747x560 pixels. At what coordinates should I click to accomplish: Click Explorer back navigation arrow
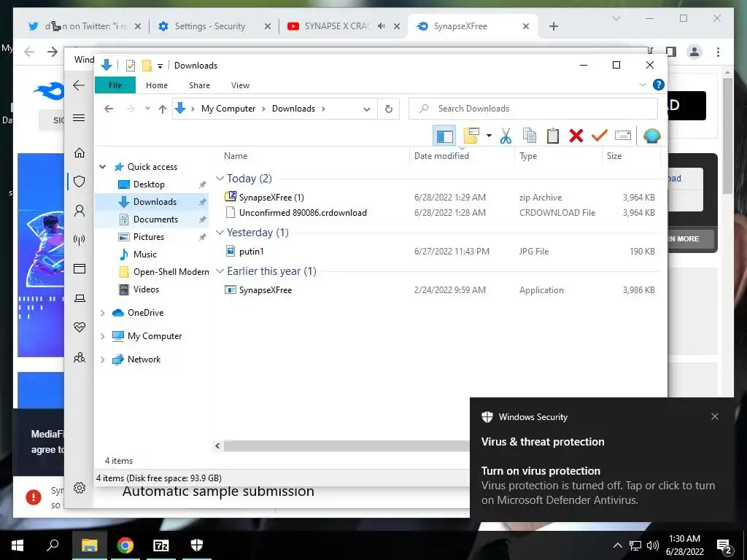(109, 109)
